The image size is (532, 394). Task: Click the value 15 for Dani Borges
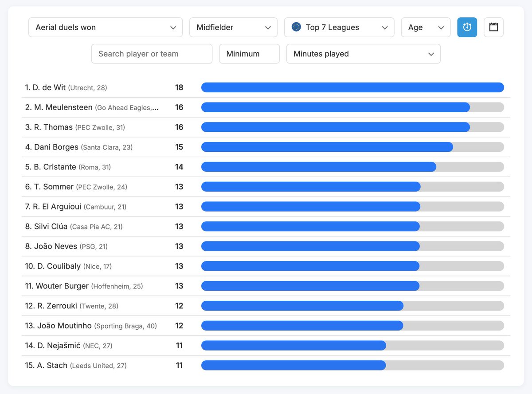(x=179, y=147)
